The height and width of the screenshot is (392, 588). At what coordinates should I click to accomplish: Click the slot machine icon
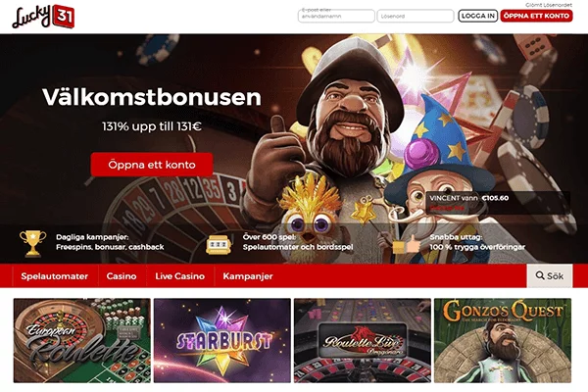pos(218,245)
